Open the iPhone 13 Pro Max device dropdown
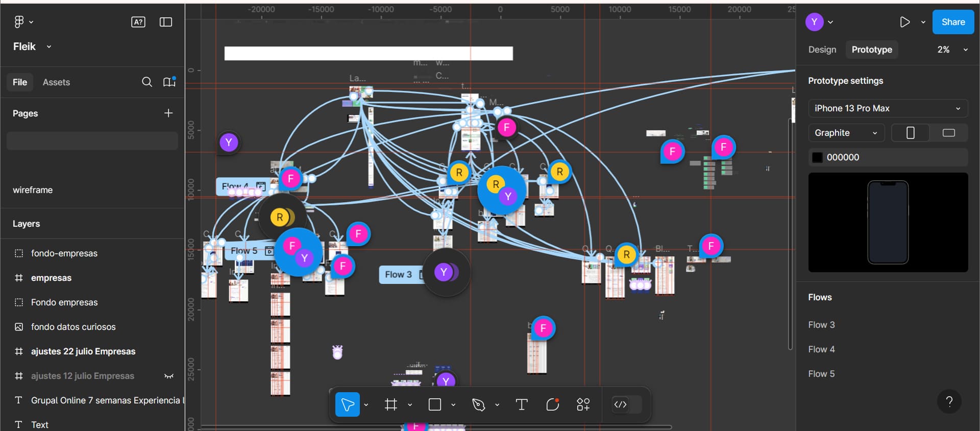980x431 pixels. click(x=888, y=108)
